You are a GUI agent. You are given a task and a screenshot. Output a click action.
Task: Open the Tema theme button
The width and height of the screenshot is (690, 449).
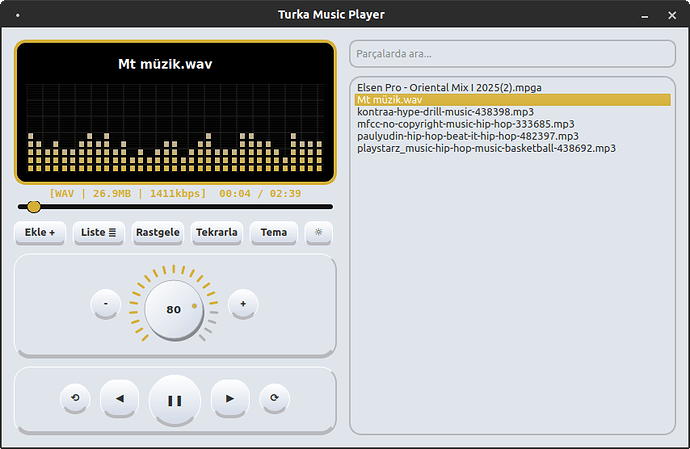(x=274, y=232)
